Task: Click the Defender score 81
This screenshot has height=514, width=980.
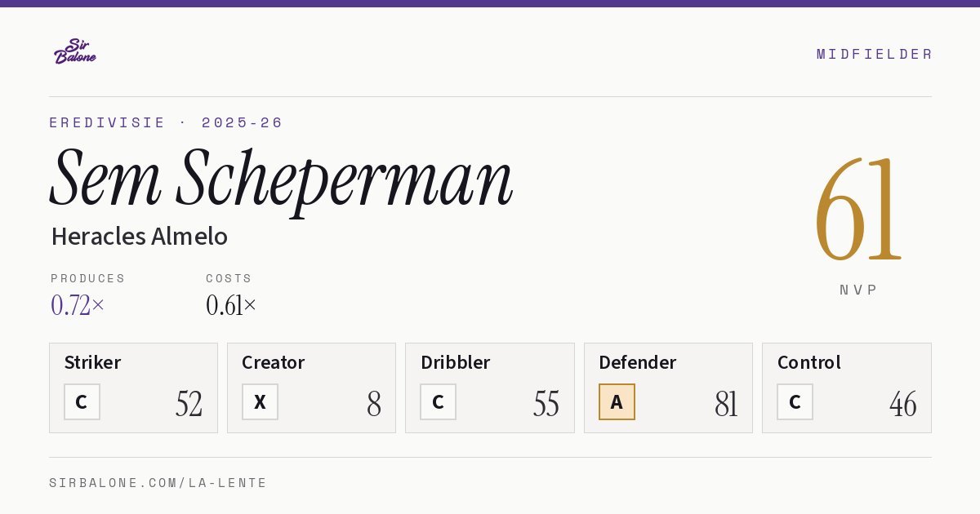Action: click(726, 404)
